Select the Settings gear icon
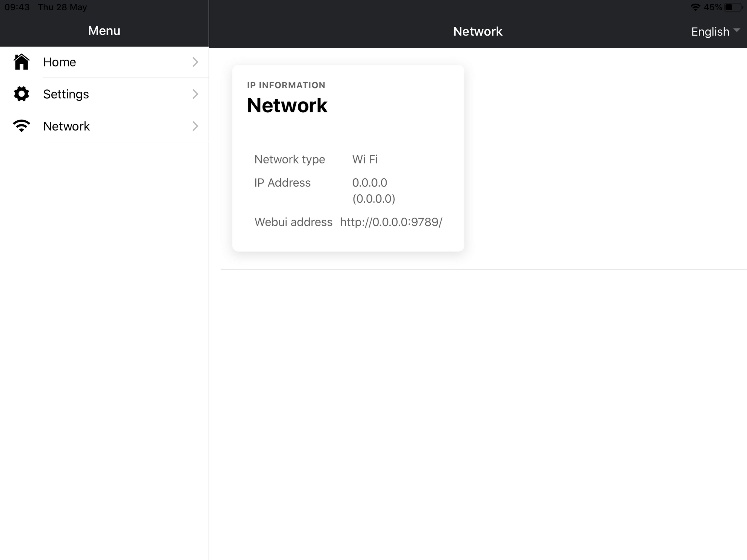 click(x=21, y=94)
